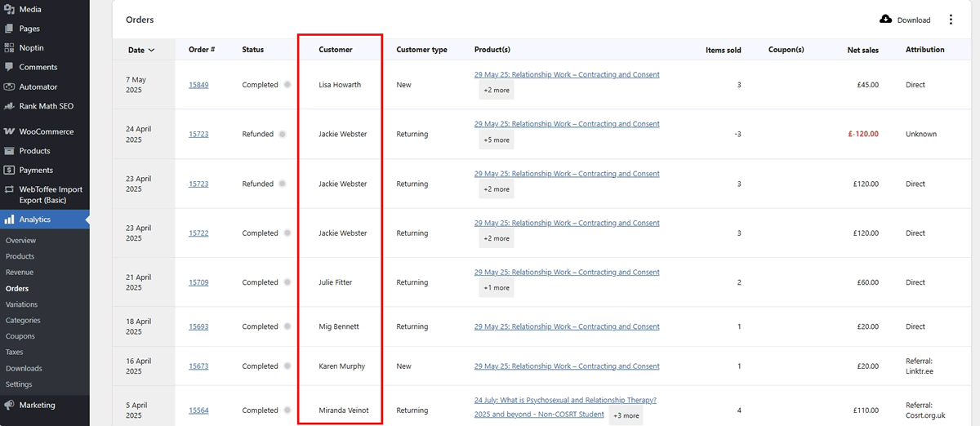Image resolution: width=980 pixels, height=426 pixels.
Task: Open the Analytics bar chart icon
Action: pyautogui.click(x=9, y=220)
